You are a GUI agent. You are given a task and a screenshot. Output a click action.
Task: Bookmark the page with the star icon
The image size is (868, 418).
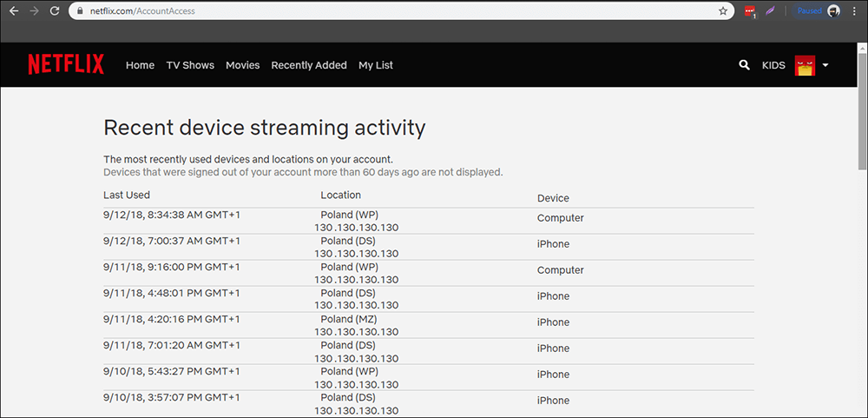coord(723,11)
